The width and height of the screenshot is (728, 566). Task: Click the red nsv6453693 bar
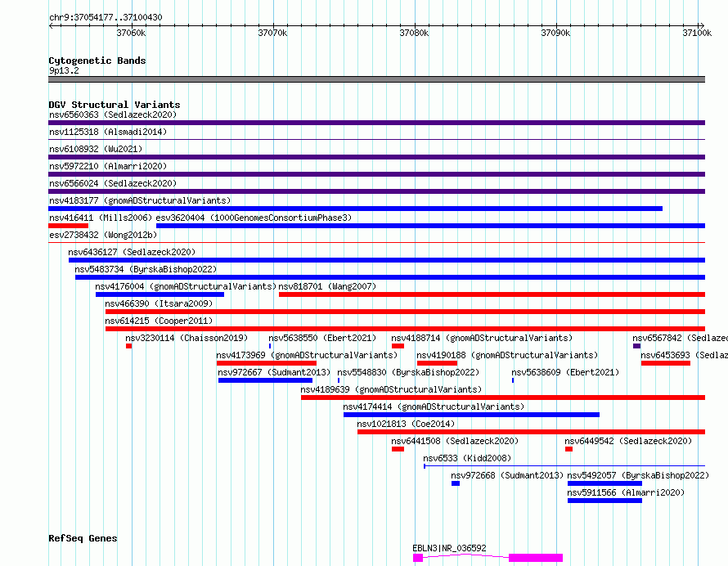click(x=666, y=363)
